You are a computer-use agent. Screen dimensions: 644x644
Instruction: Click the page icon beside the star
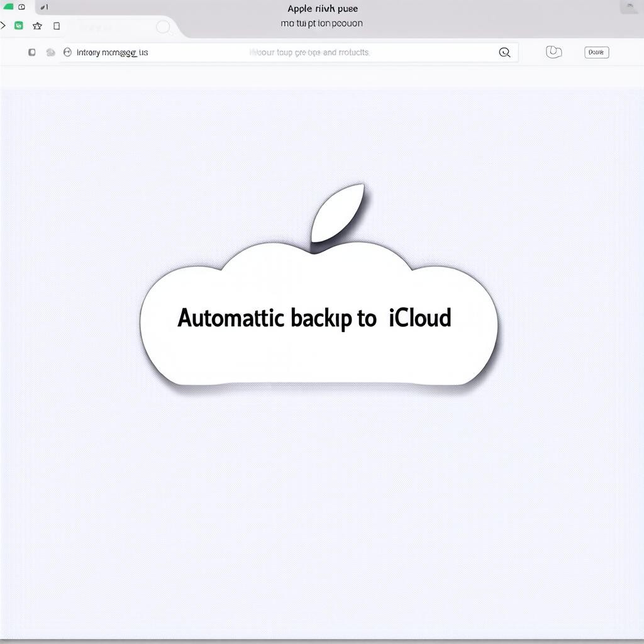tap(57, 26)
